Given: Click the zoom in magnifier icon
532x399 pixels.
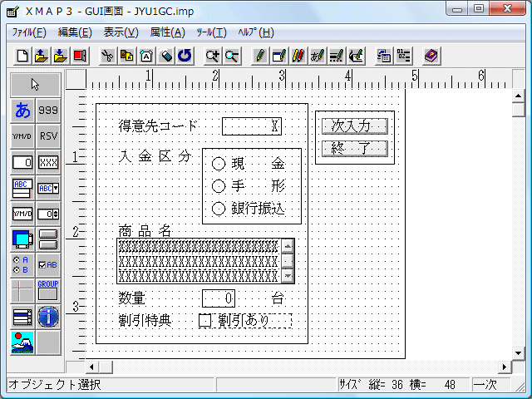Looking at the screenshot, I should (213, 56).
